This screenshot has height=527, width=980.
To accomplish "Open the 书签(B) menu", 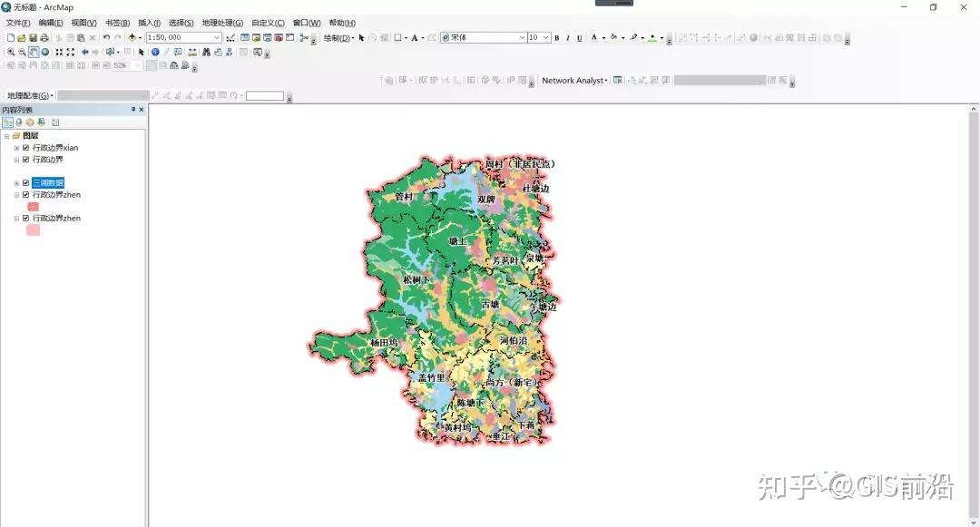I will coord(117,23).
